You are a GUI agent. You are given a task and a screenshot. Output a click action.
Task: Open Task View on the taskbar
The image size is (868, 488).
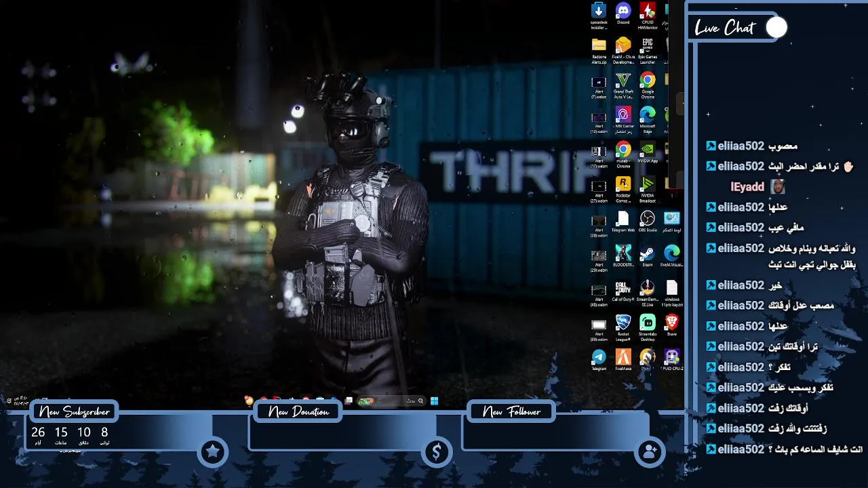[x=349, y=401]
